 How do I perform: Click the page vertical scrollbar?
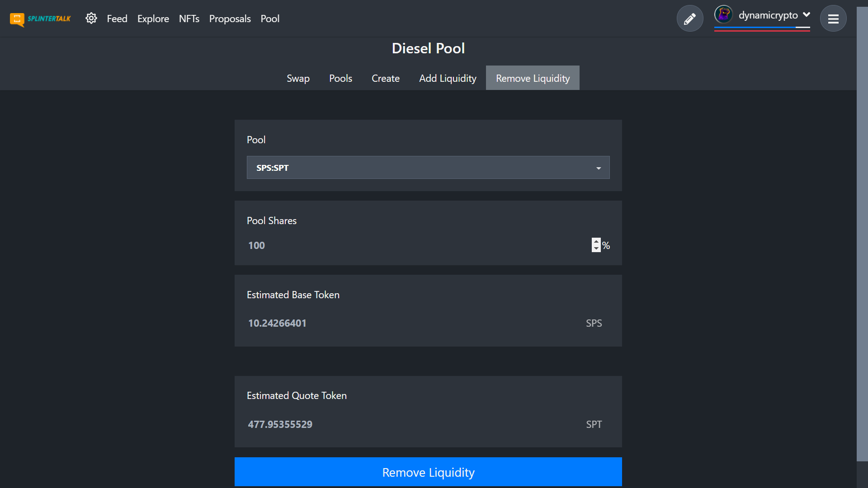(862, 234)
